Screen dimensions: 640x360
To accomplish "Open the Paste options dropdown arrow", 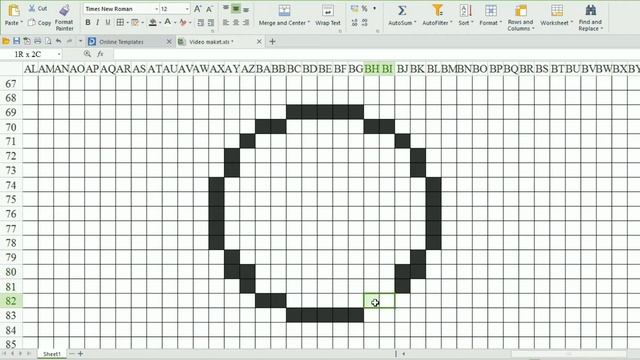I will pos(21,23).
